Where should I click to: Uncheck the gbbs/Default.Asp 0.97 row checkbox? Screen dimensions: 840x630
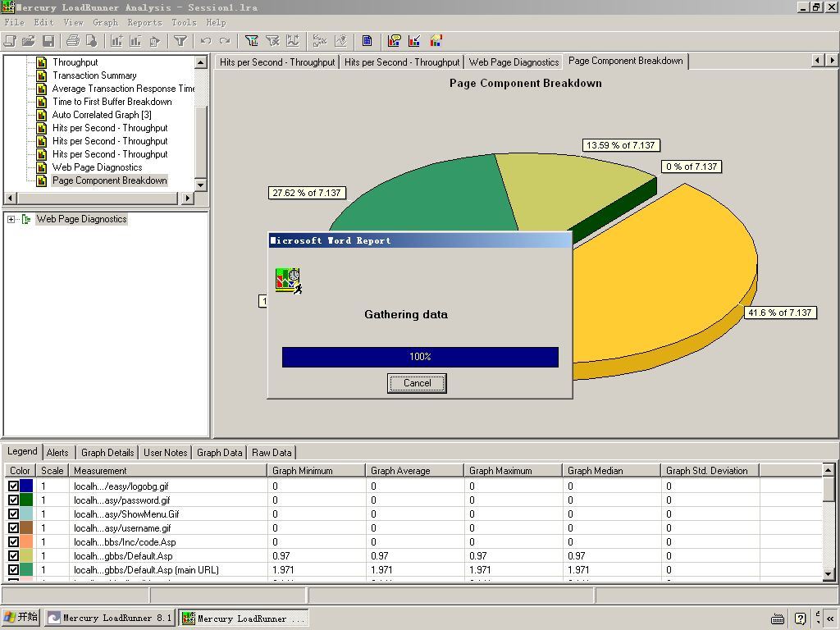pos(13,555)
